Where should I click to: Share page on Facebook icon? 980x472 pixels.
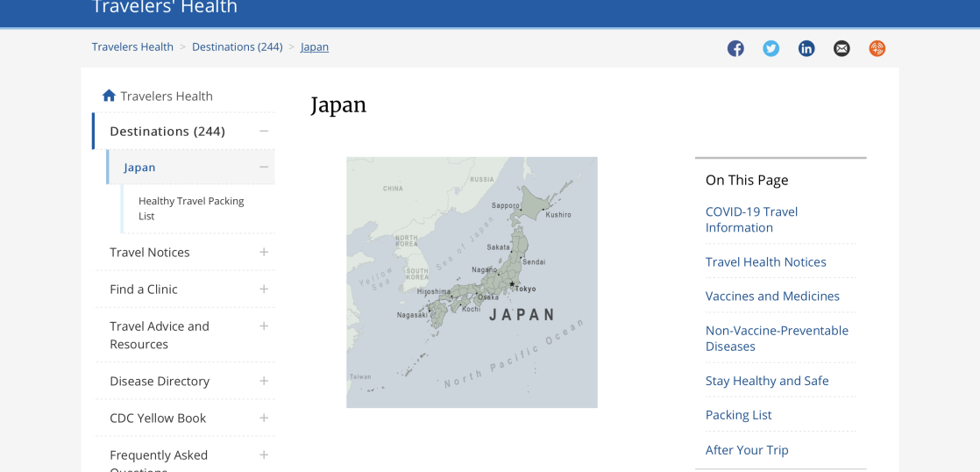tap(735, 48)
